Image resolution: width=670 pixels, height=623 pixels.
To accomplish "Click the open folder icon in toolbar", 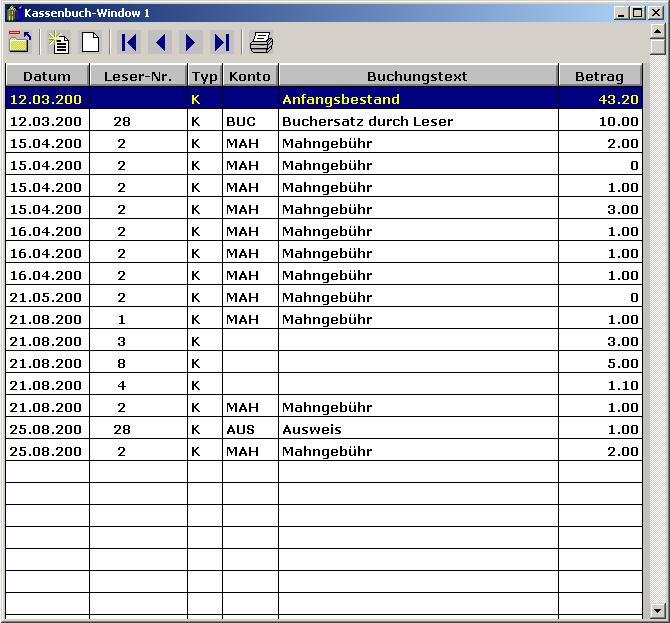I will coord(20,42).
